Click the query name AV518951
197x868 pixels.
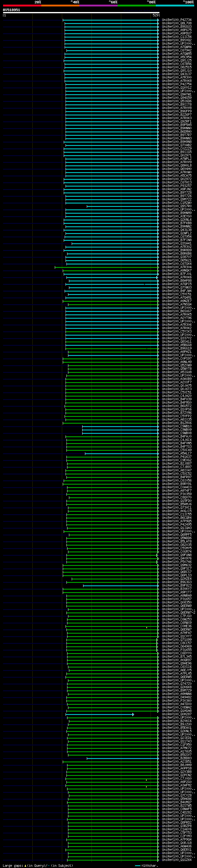coord(11,10)
